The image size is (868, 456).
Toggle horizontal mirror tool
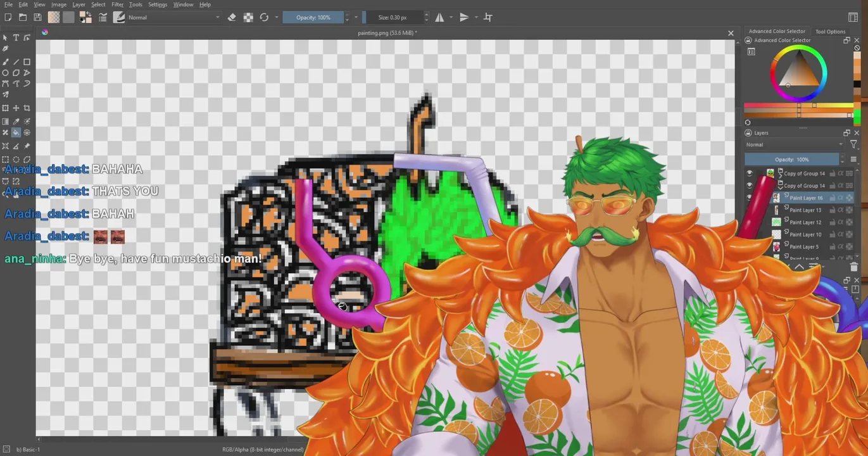click(x=439, y=17)
